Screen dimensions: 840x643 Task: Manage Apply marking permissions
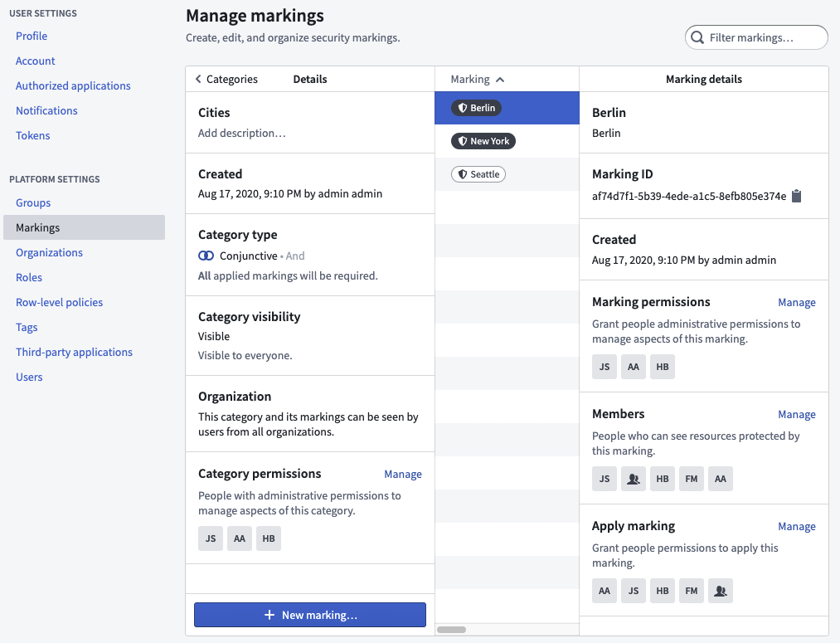(x=797, y=527)
